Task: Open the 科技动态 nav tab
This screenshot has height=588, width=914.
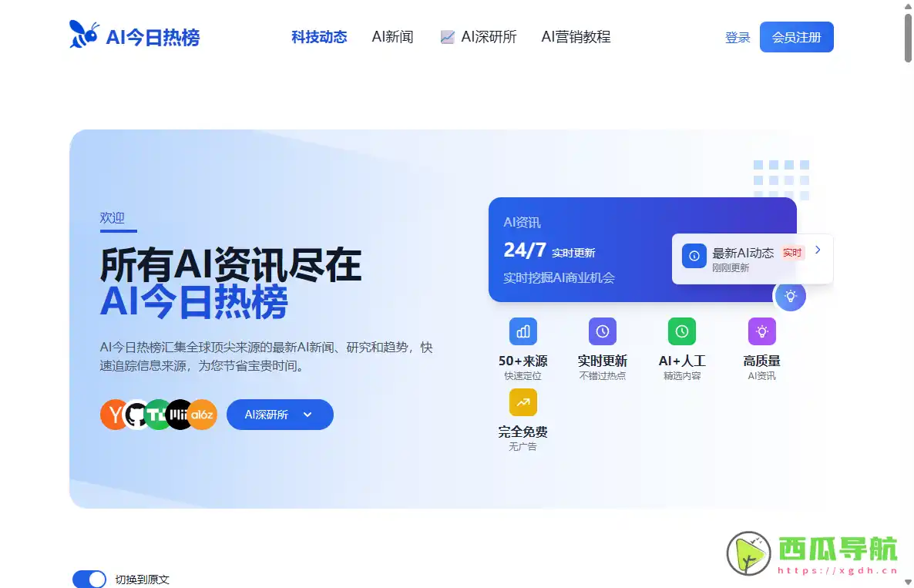Action: [x=319, y=37]
